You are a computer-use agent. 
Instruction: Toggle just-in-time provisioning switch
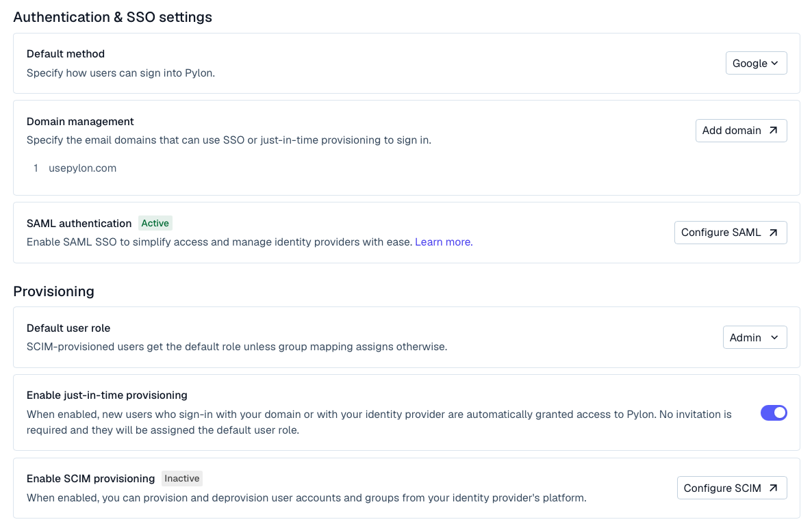point(774,413)
